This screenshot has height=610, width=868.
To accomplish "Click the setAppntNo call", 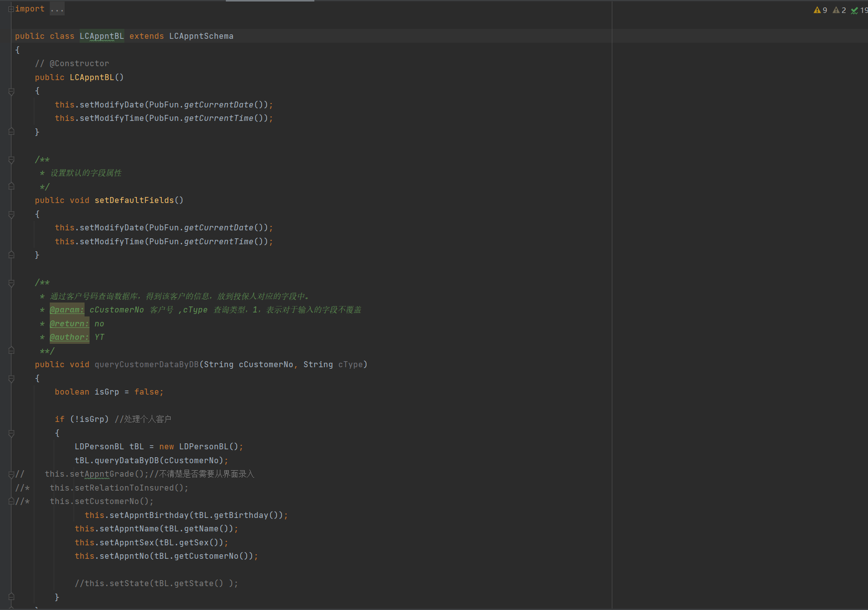I will 124,556.
